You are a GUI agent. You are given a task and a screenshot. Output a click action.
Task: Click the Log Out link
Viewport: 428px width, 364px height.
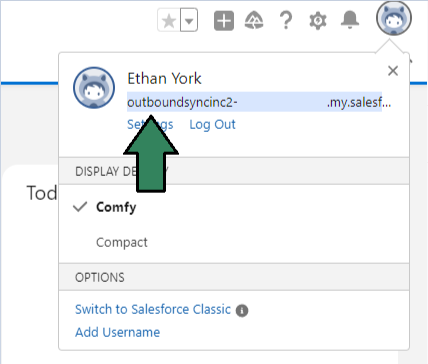click(x=212, y=124)
